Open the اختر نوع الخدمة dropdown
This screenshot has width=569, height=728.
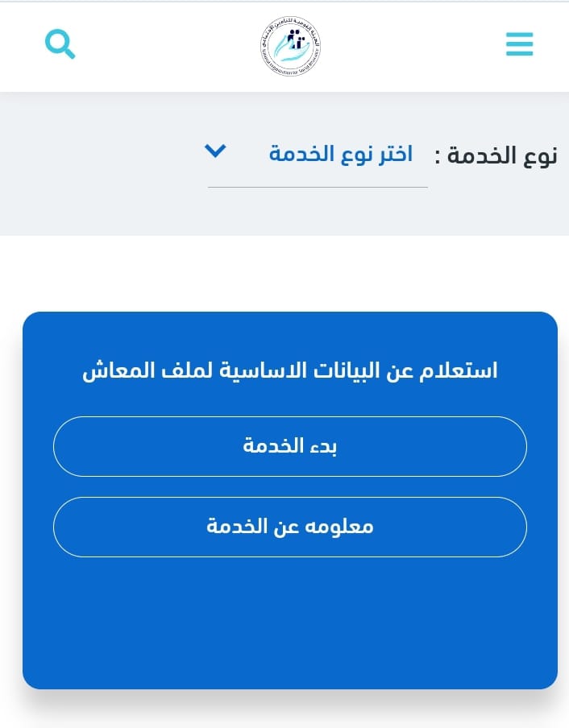[x=340, y=154]
